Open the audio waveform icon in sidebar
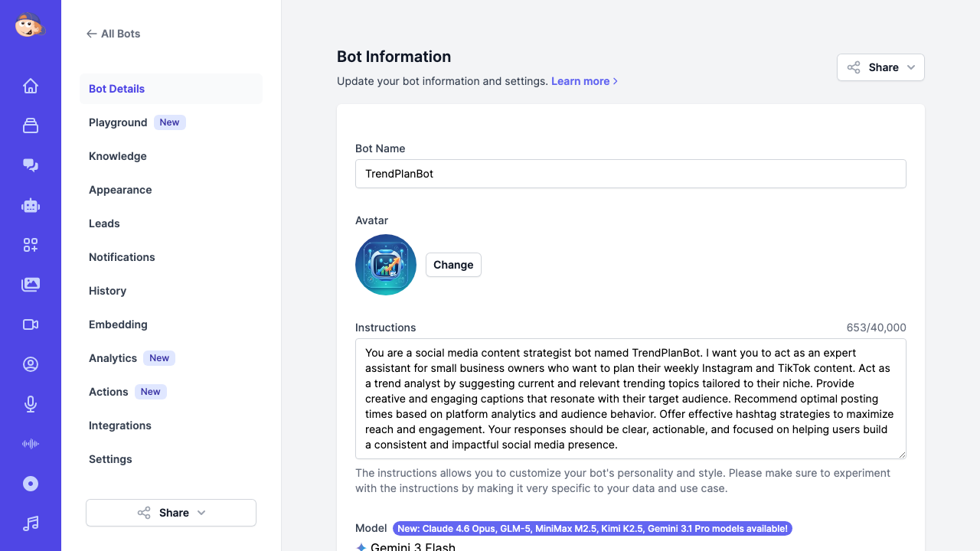980x551 pixels. 31,444
